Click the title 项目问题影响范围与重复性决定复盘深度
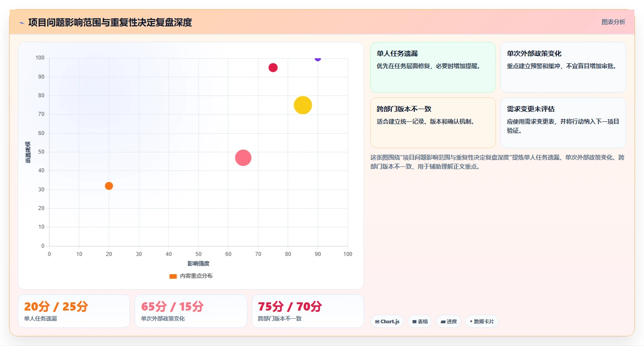Image resolution: width=644 pixels, height=346 pixels. coord(110,22)
